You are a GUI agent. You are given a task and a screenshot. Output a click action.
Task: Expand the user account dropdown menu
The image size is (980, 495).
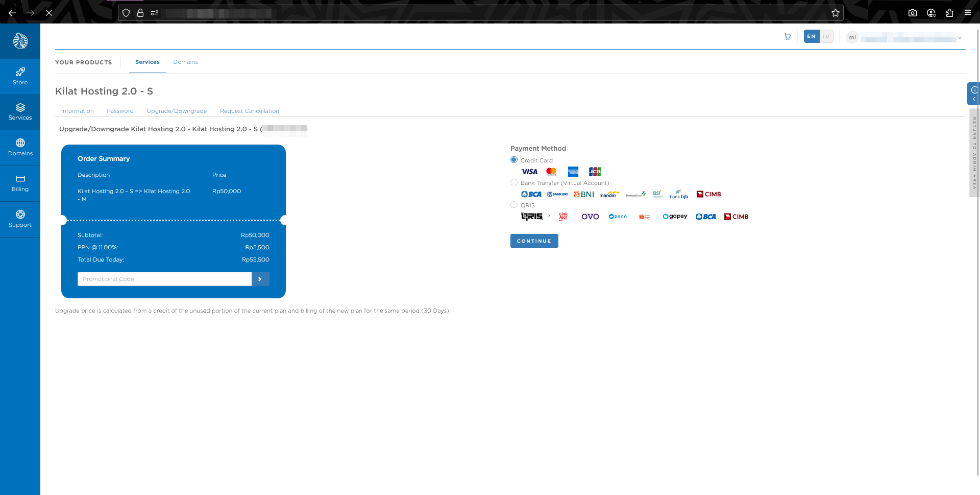pyautogui.click(x=960, y=38)
